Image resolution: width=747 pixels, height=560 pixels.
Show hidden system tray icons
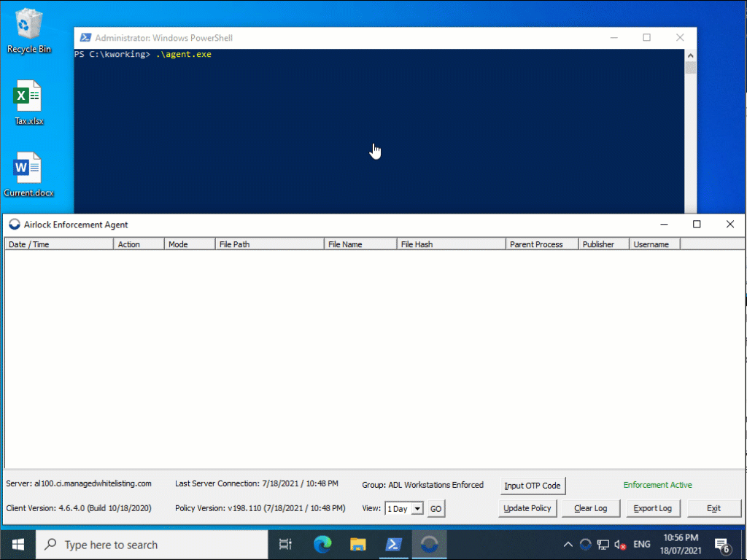click(x=568, y=544)
